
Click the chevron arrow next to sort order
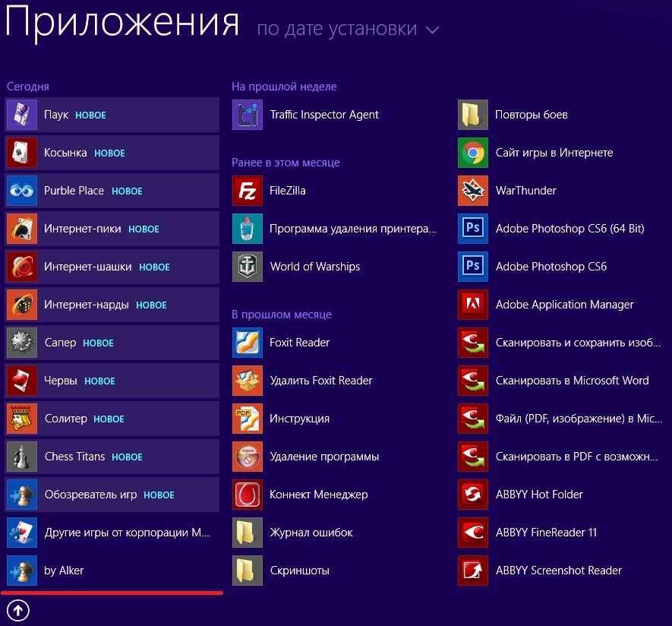(x=433, y=30)
